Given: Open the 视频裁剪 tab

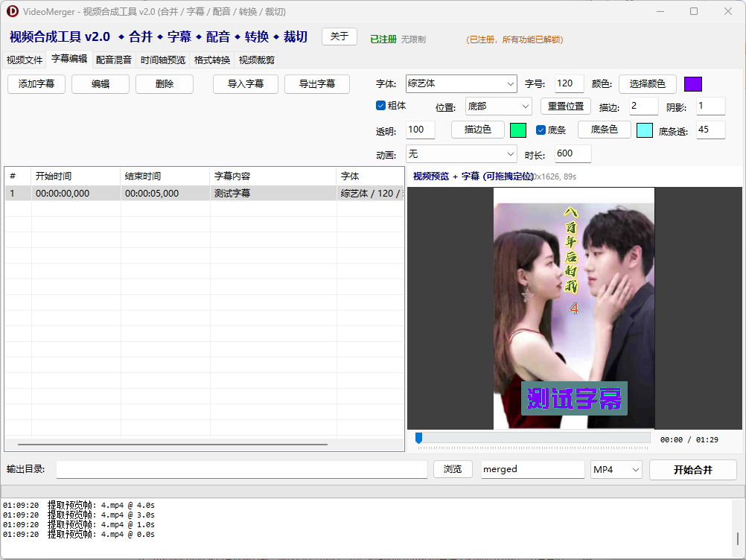Looking at the screenshot, I should coord(257,60).
